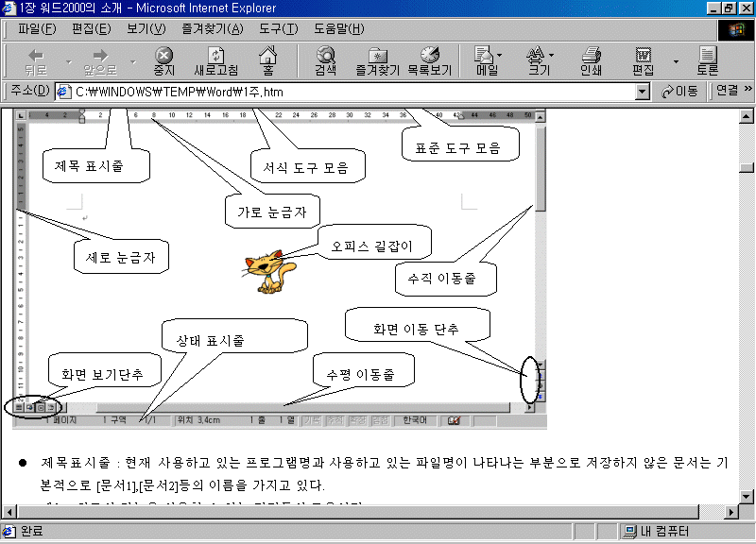This screenshot has height=544, width=756.
Task: Click the browser page's vertical scroll down arrow
Action: tap(746, 496)
